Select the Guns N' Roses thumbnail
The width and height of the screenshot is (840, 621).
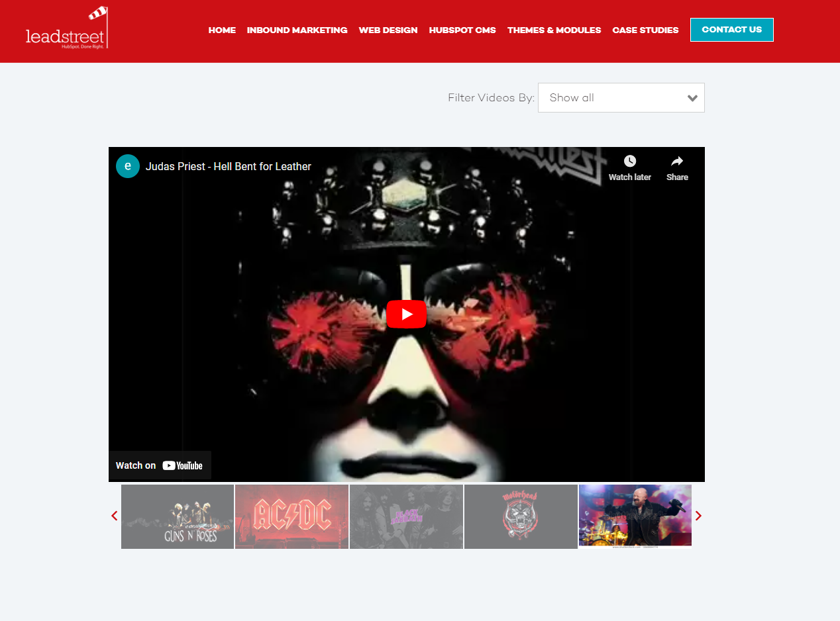[x=178, y=516]
